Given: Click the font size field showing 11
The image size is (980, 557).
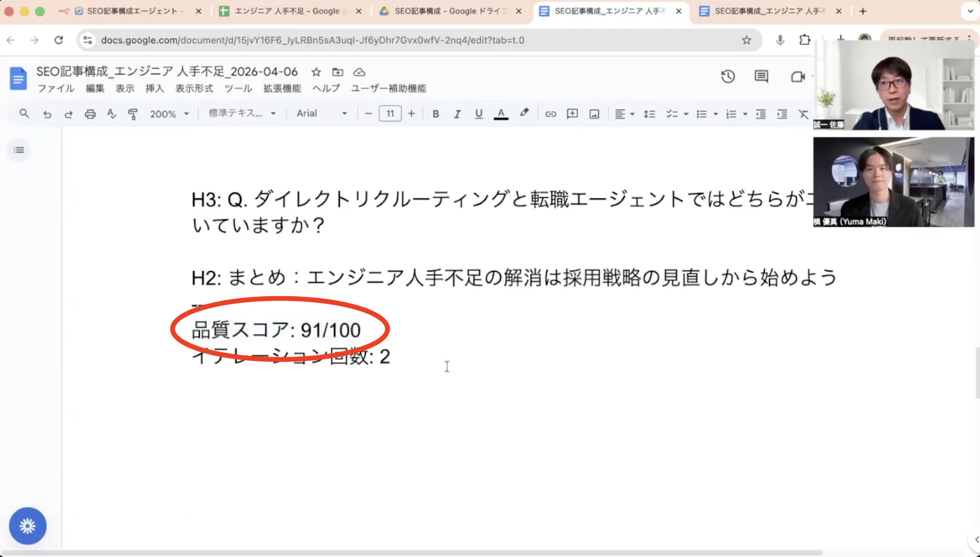Looking at the screenshot, I should [390, 114].
